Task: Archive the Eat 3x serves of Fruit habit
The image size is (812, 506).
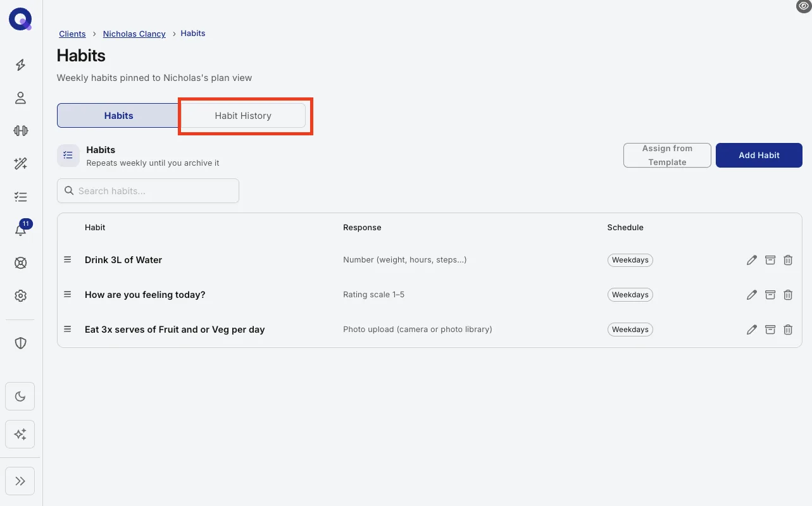Action: click(x=770, y=330)
